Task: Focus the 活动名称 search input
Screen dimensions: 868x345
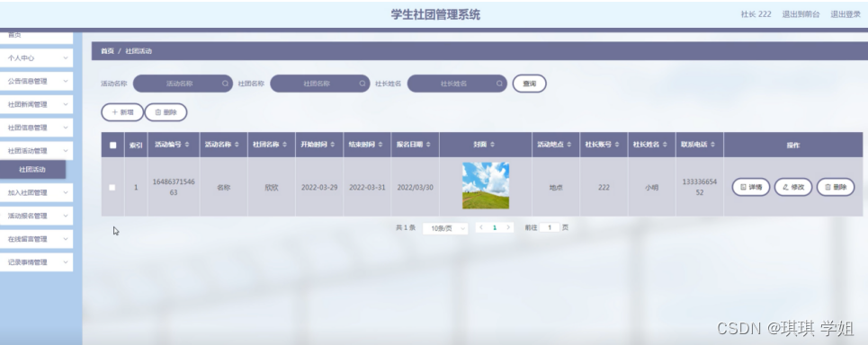Action: coord(183,84)
